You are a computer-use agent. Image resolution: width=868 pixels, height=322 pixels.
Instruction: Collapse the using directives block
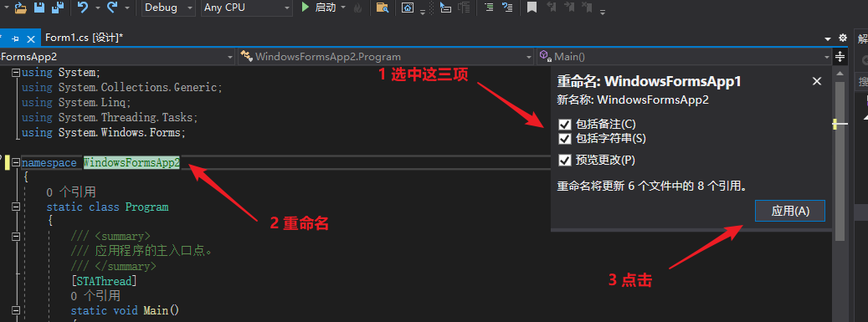pyautogui.click(x=16, y=73)
